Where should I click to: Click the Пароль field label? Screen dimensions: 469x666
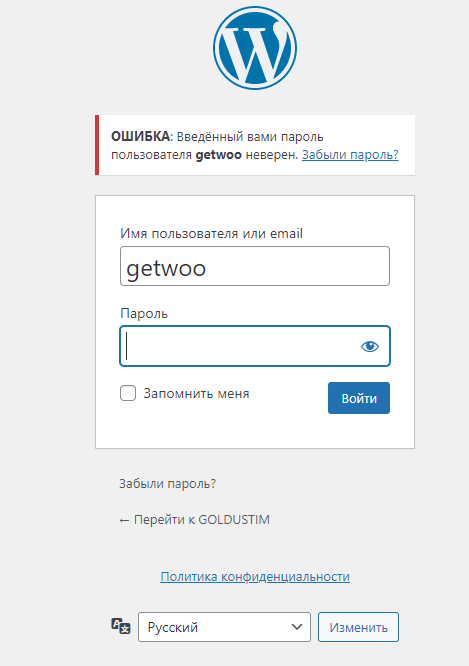click(144, 313)
